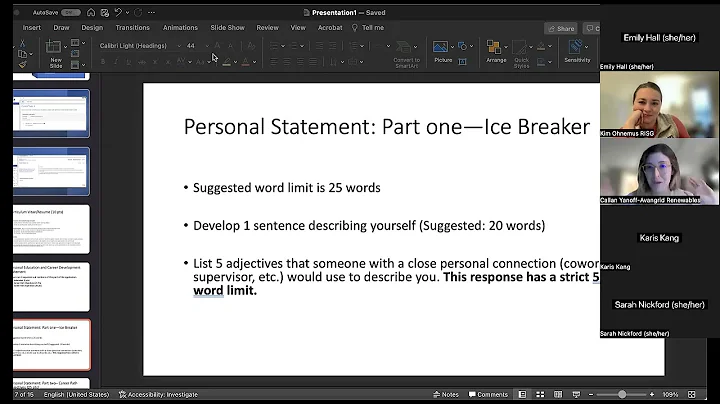Click the Tell me search box
The height and width of the screenshot is (404, 720).
pyautogui.click(x=368, y=28)
